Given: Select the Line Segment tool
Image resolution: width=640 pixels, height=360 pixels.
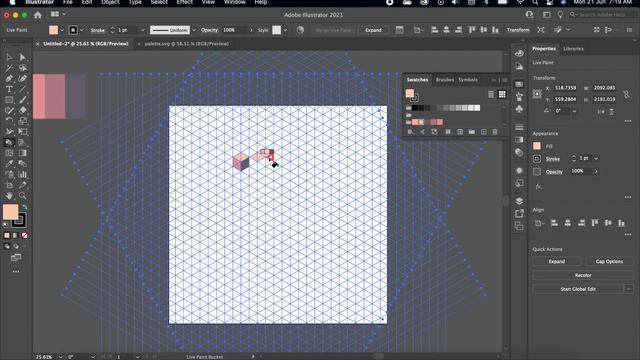Looking at the screenshot, I should pyautogui.click(x=23, y=89).
